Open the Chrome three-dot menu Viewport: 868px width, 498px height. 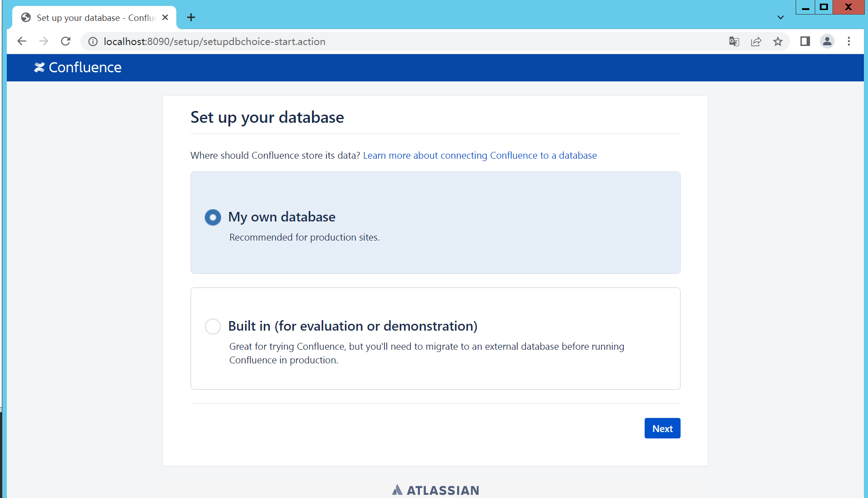849,41
